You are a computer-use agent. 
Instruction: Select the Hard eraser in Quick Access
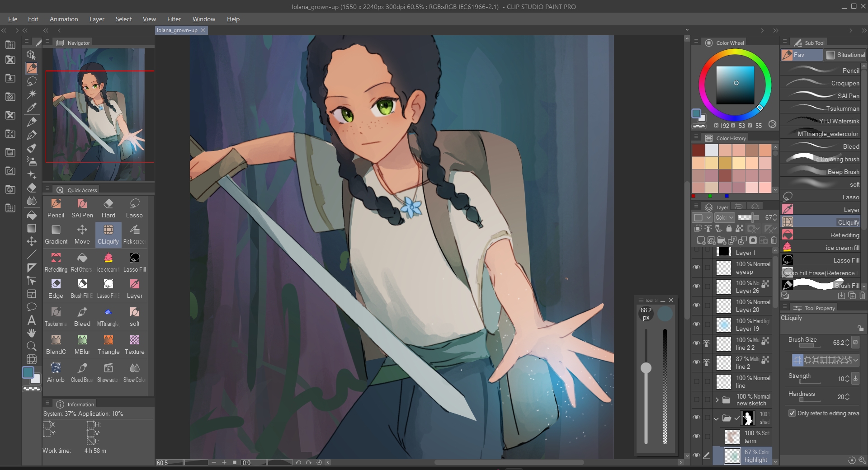pyautogui.click(x=108, y=208)
